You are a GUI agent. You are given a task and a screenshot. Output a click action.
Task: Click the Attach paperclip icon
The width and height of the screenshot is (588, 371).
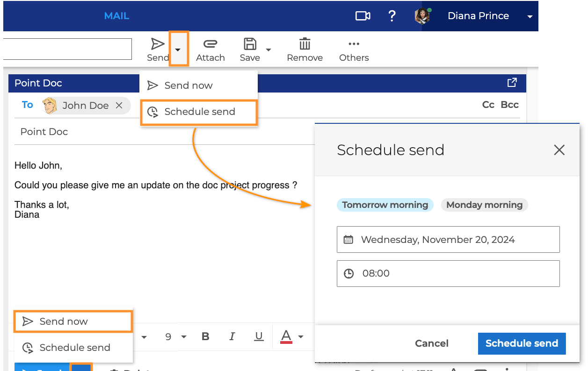point(210,44)
